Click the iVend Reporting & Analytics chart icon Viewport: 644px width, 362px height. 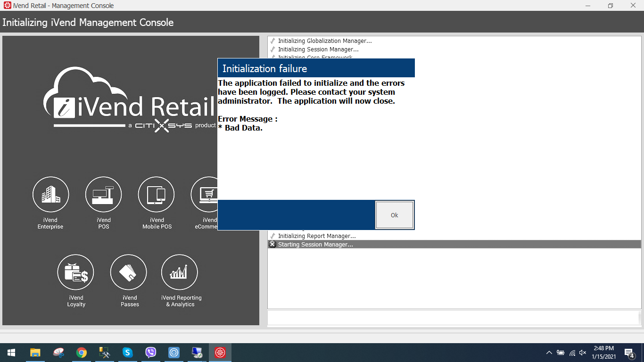click(179, 272)
